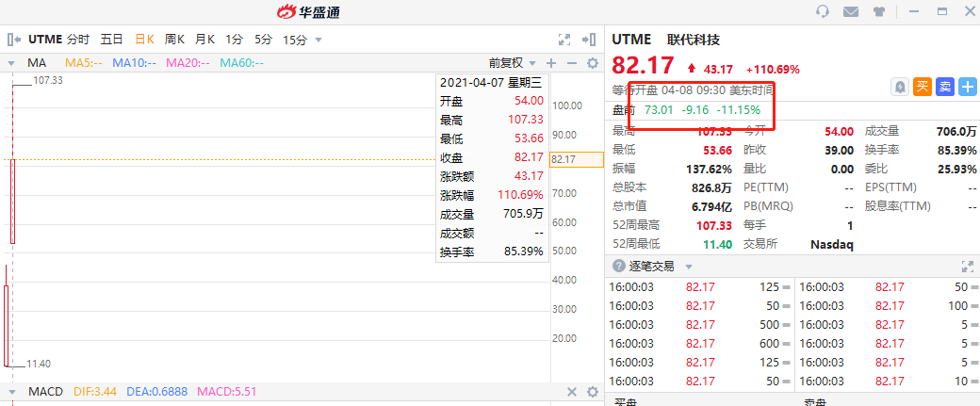This screenshot has height=406, width=980.
Task: Switch to 分时 intraday chart
Action: pos(78,40)
